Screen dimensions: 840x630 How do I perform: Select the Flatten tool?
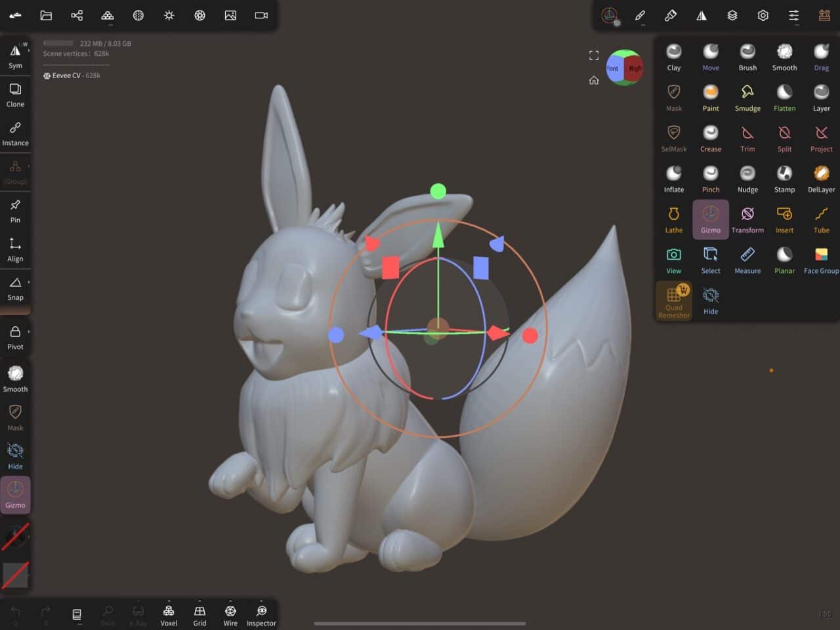[x=784, y=98]
